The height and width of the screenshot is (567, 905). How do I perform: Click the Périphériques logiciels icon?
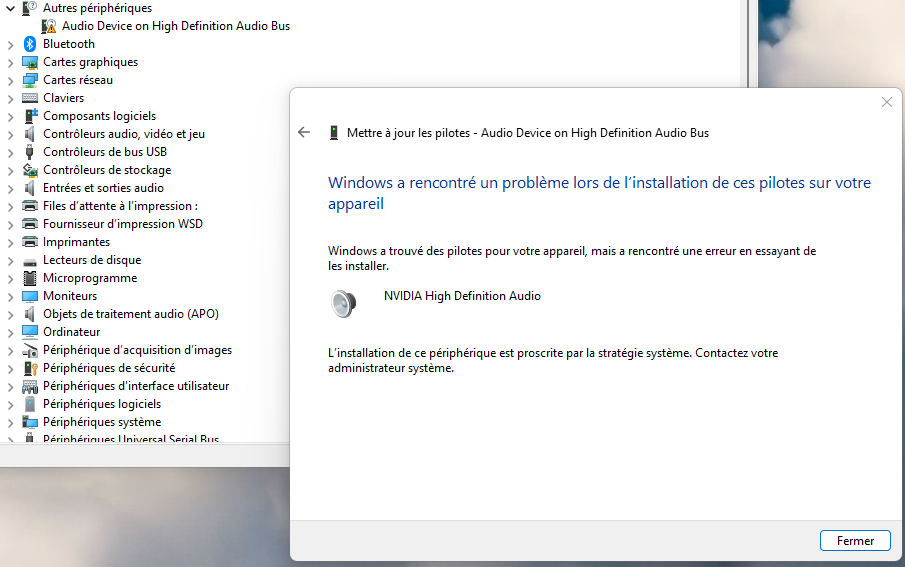30,404
